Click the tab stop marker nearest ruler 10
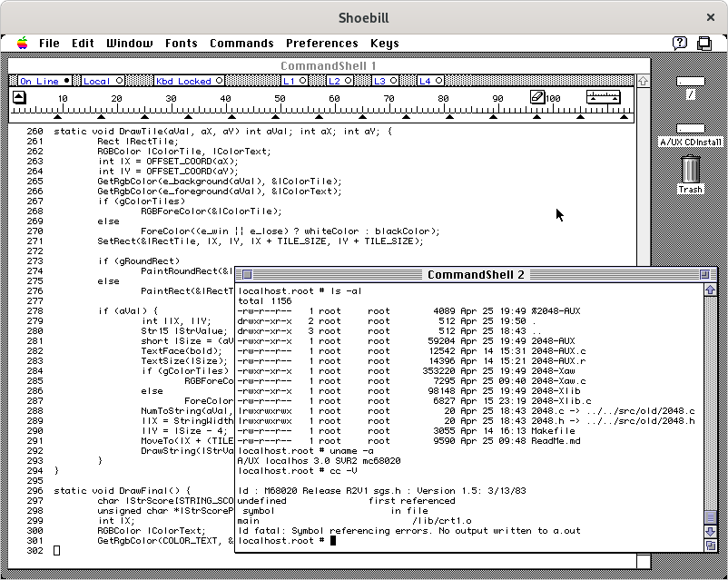This screenshot has width=728, height=580. coord(57,116)
